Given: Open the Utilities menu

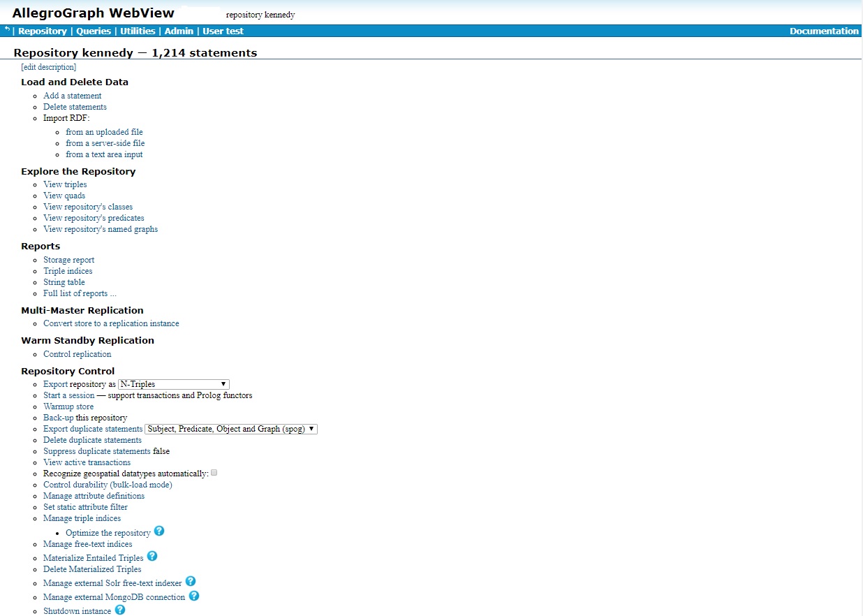Looking at the screenshot, I should pos(137,31).
